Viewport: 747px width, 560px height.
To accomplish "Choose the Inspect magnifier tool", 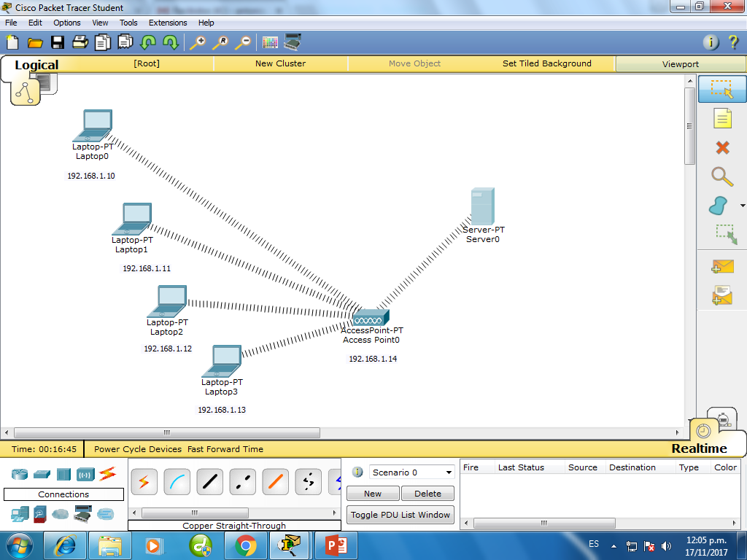I will [722, 176].
